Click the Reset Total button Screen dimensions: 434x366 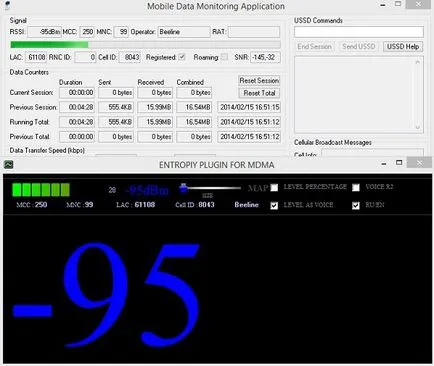click(x=259, y=93)
